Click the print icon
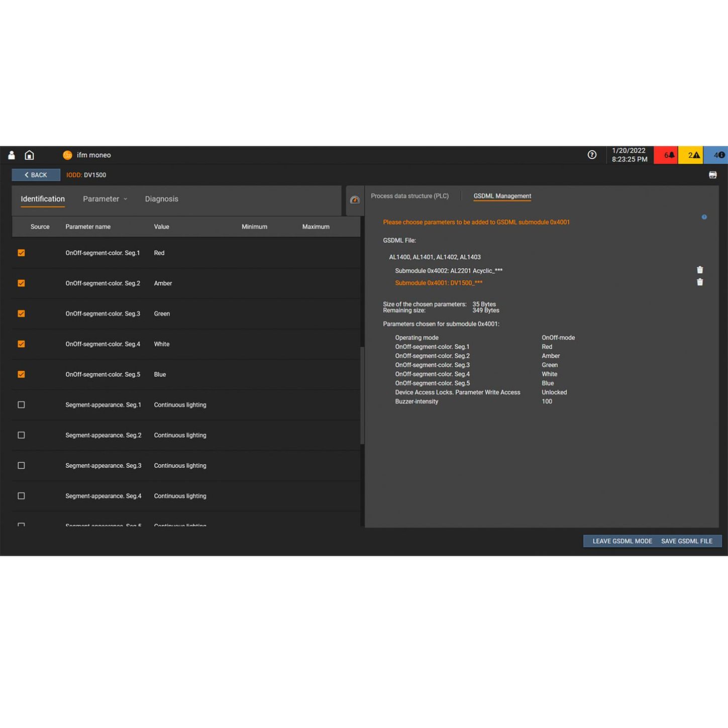728x728 pixels. point(712,175)
